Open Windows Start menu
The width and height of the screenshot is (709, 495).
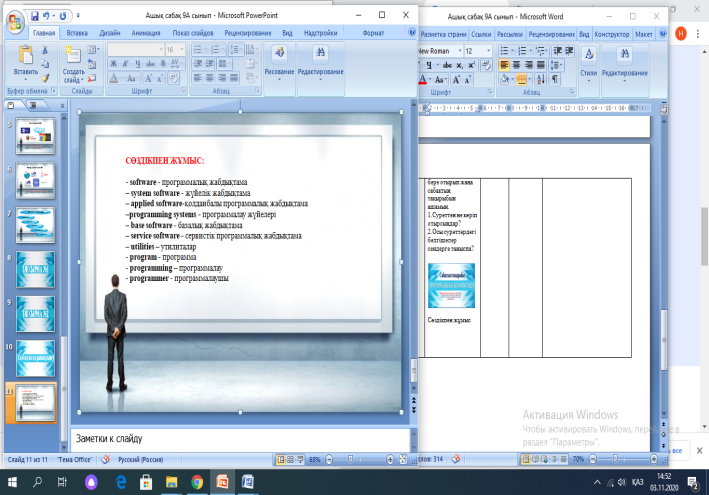coord(12,482)
